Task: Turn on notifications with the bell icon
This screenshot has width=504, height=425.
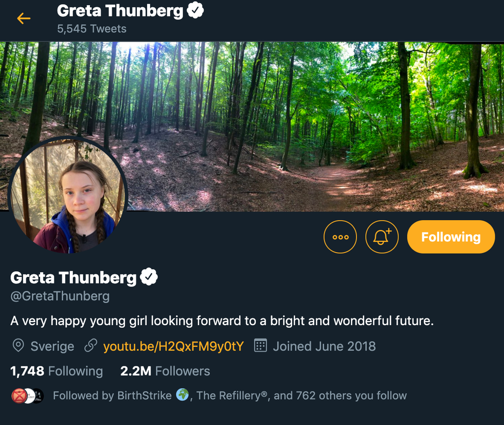Action: click(x=382, y=237)
